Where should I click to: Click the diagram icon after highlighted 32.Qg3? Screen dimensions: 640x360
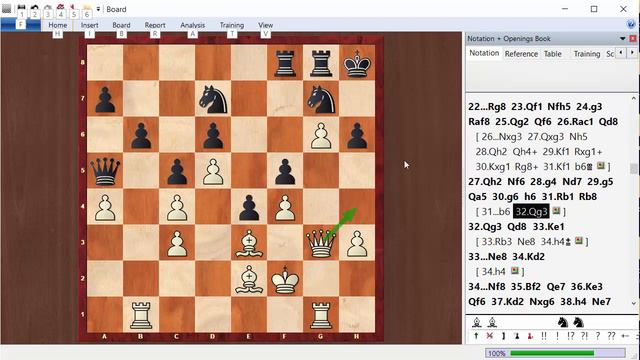556,211
